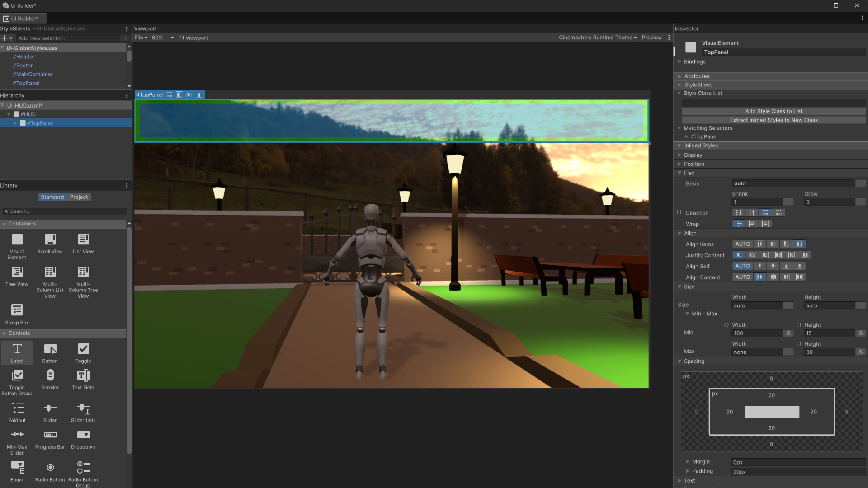Select the Progress Bar control icon
The width and height of the screenshot is (868, 488).
pyautogui.click(x=50, y=434)
